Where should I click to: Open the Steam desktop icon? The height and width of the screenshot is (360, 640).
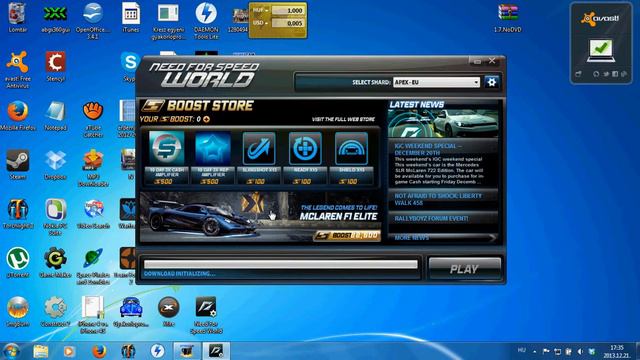18,165
